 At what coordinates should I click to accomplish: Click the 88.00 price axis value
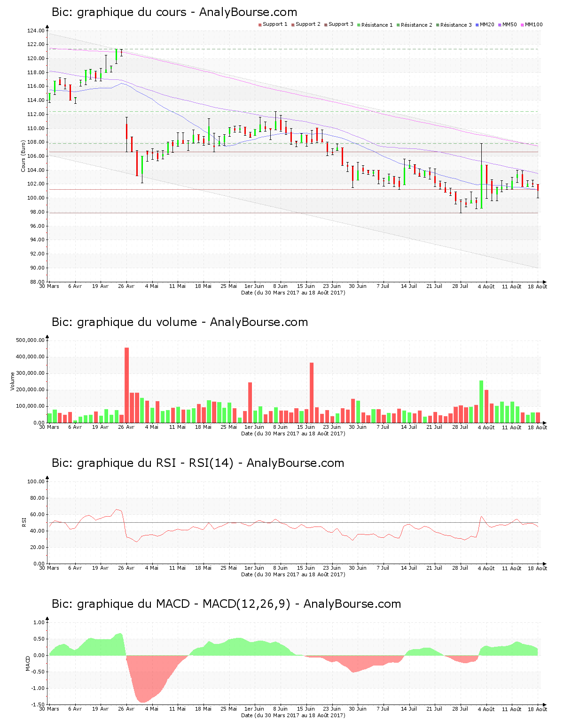pos(37,282)
